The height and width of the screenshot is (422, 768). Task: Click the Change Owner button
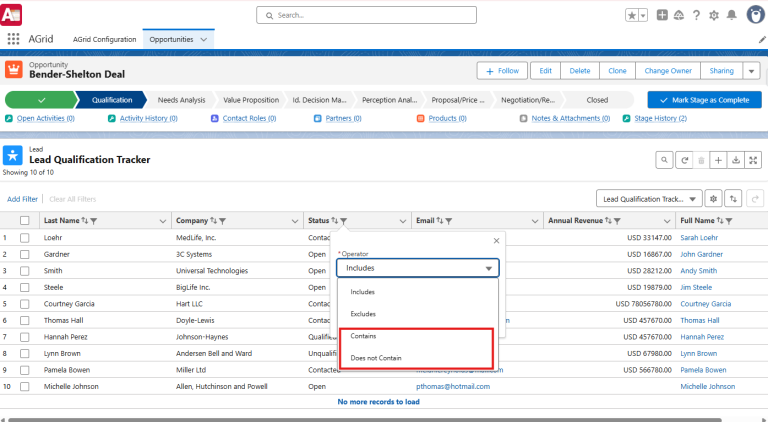point(668,70)
